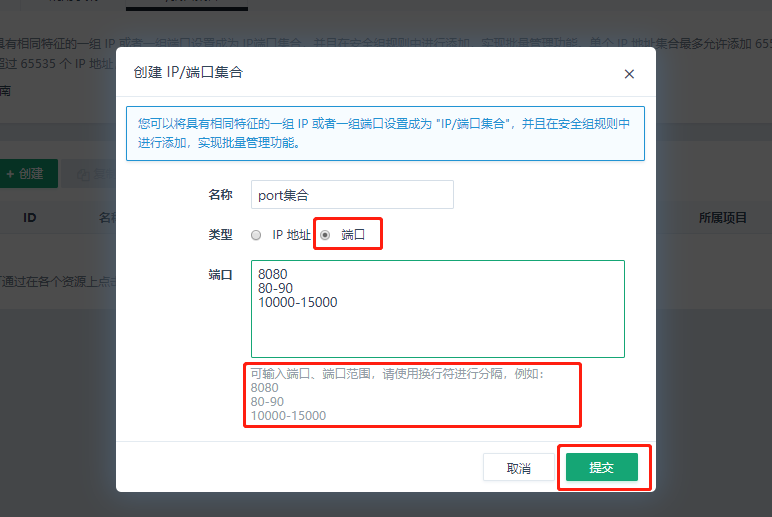Click the grey example hint text below text area
This screenshot has height=517, width=772.
[412, 395]
